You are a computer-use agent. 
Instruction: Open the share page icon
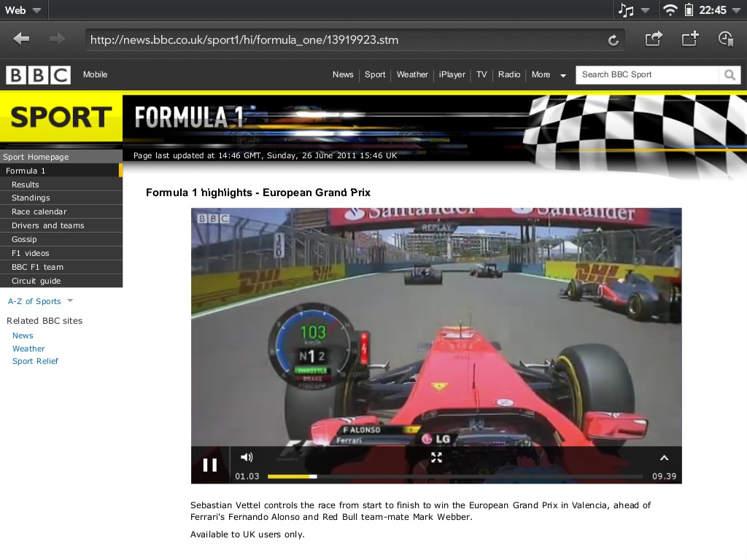point(654,39)
